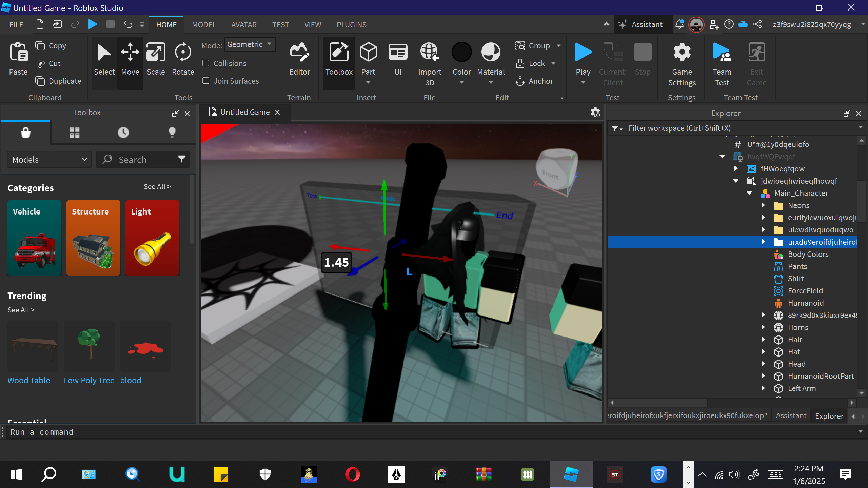Open the Toolbox Inventory tab icon

point(74,132)
